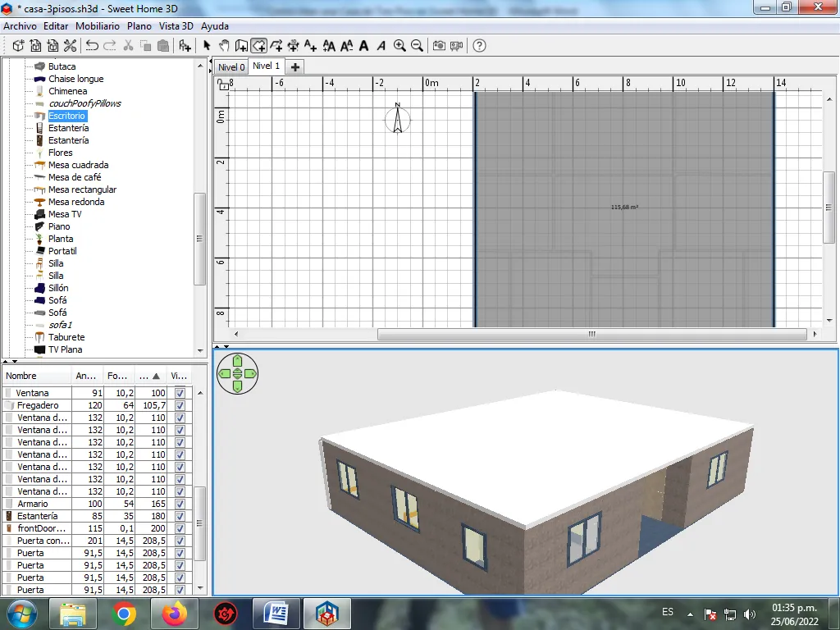
Task: Click plan horizontal scrollbar right arrow
Action: [815, 335]
